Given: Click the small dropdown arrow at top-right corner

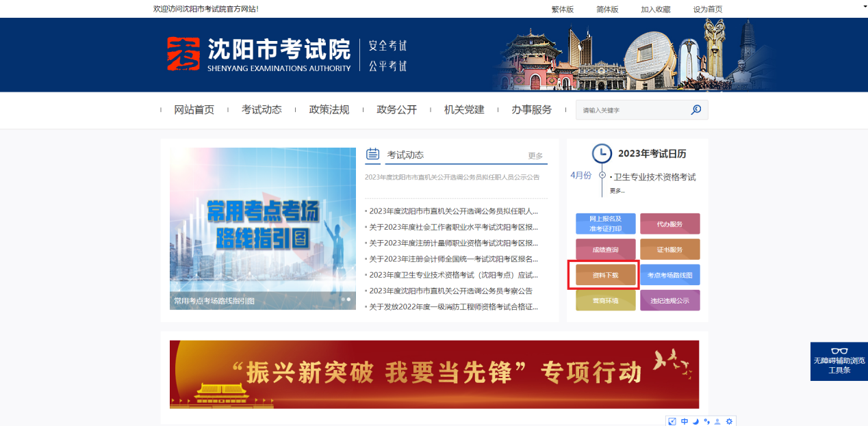Looking at the screenshot, I should [x=864, y=5].
